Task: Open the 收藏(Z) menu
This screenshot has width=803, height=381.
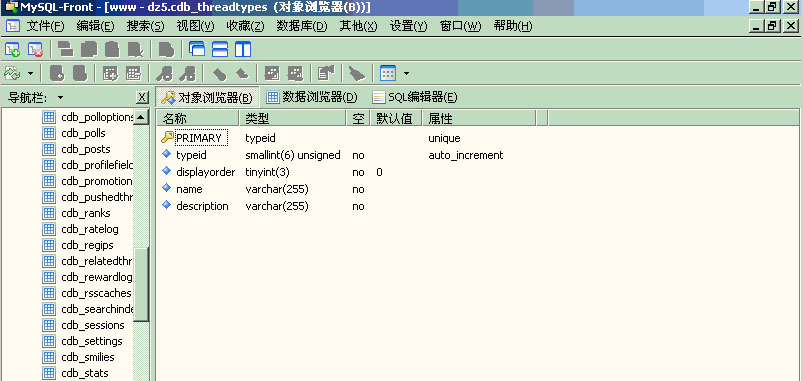Action: click(x=245, y=26)
